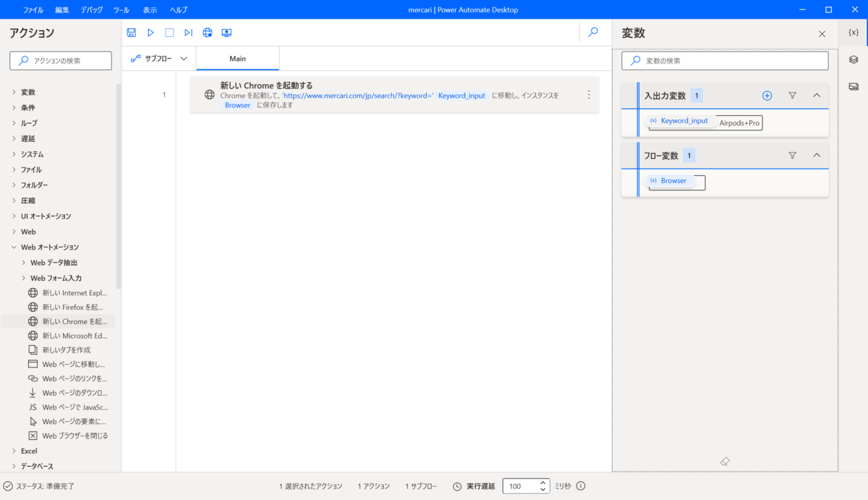Open the ファイル menu
This screenshot has width=868, height=500.
[33, 10]
